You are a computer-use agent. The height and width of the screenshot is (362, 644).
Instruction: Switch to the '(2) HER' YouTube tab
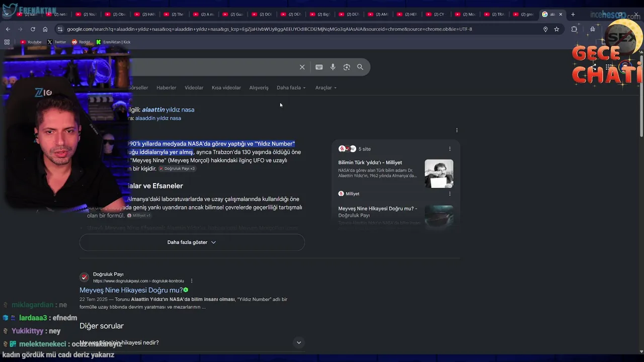409,14
